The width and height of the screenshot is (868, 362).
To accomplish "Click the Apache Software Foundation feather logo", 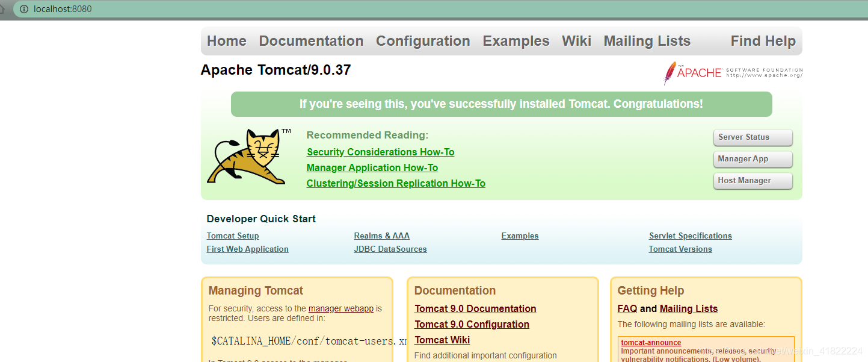I will (733, 73).
